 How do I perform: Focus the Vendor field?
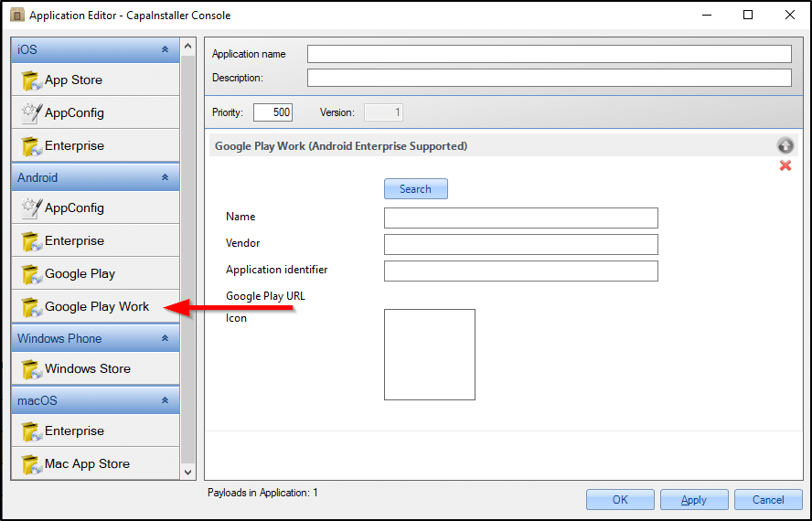pos(521,244)
